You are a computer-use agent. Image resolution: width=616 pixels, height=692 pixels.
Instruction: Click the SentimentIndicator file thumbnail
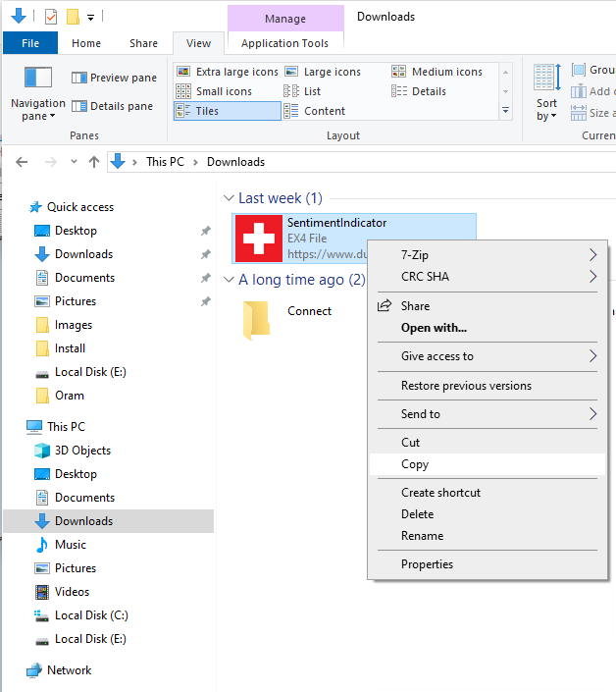[x=259, y=239]
